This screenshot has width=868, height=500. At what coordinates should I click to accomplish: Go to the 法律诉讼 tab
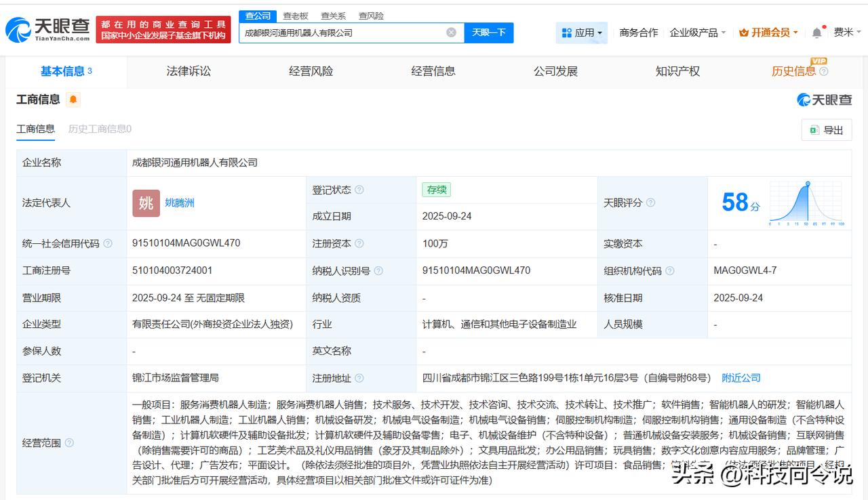[189, 71]
